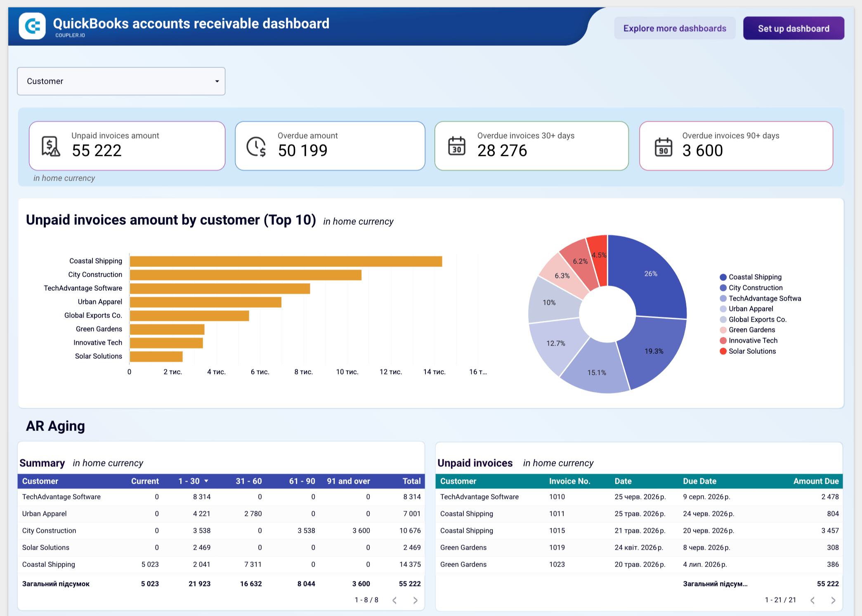Click the sort arrow beside 1 - 30 header
The image size is (862, 616).
pyautogui.click(x=206, y=481)
